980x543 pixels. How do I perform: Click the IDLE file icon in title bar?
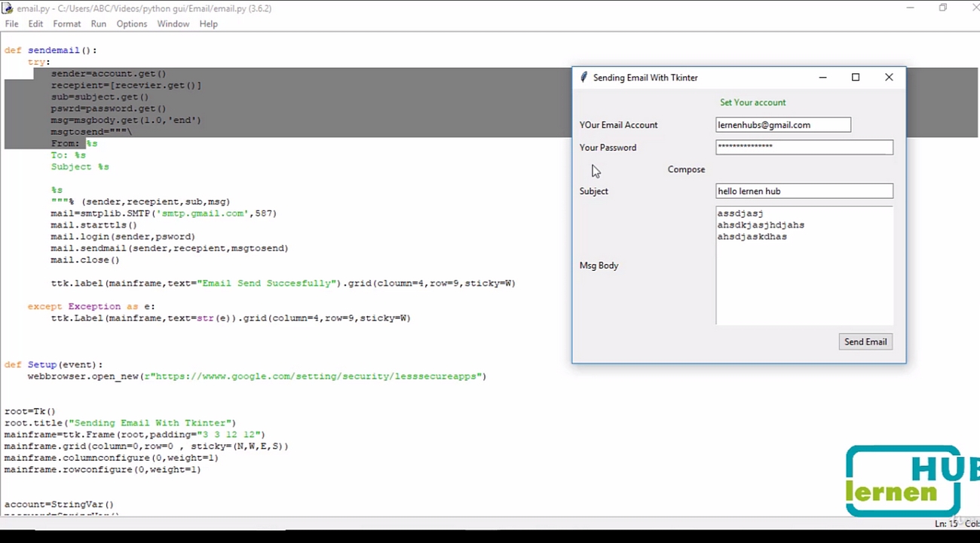click(x=7, y=8)
